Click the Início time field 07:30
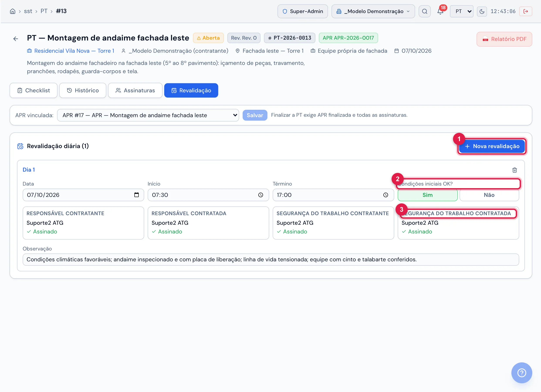 tap(208, 195)
